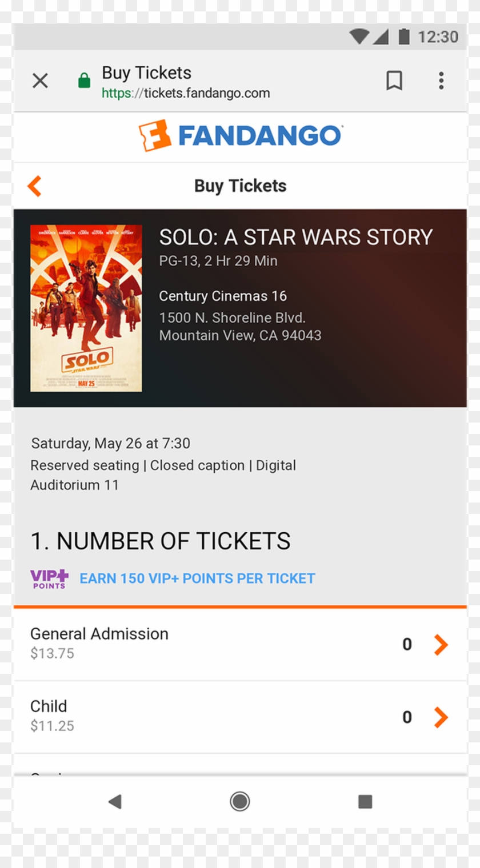Tap the green secure lock icon

pos(84,81)
